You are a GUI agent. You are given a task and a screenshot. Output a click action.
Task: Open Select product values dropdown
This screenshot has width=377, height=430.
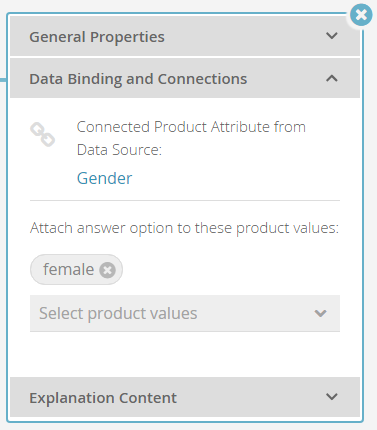pyautogui.click(x=185, y=313)
